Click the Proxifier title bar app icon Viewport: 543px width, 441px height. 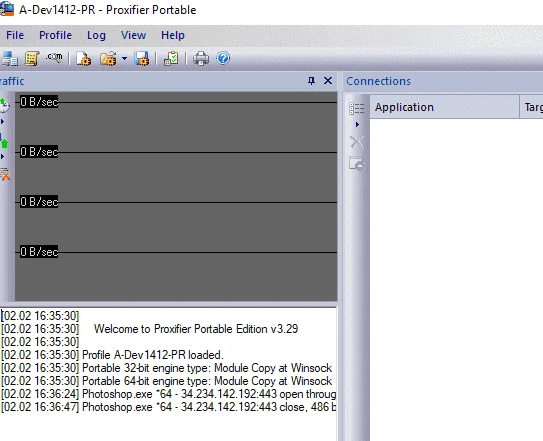pyautogui.click(x=7, y=9)
